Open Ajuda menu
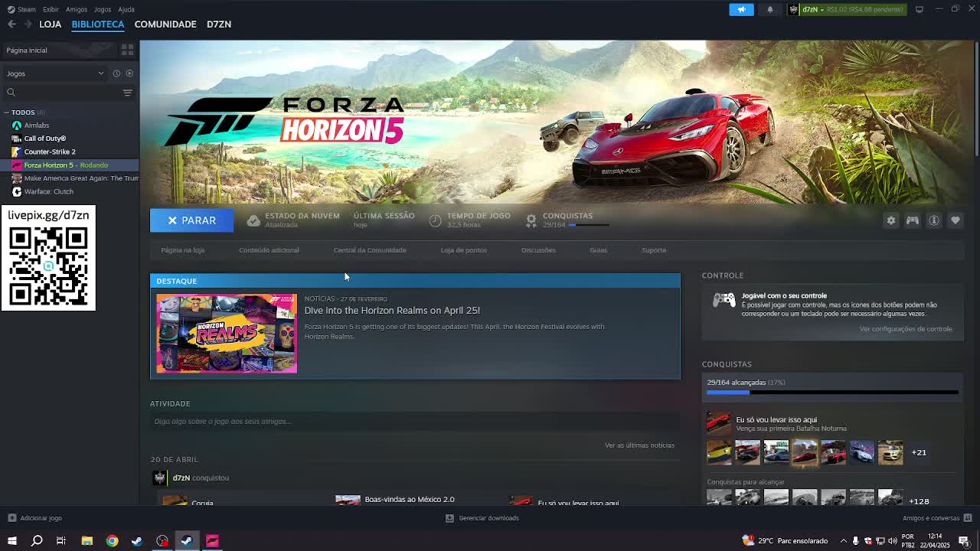The height and width of the screenshot is (551, 980). pyautogui.click(x=126, y=9)
